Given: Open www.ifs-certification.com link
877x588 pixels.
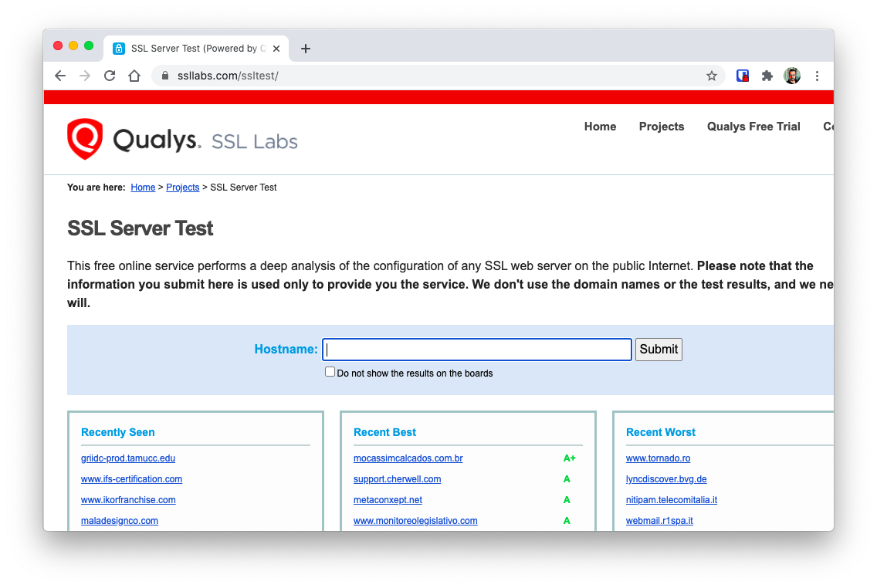Looking at the screenshot, I should tap(131, 479).
